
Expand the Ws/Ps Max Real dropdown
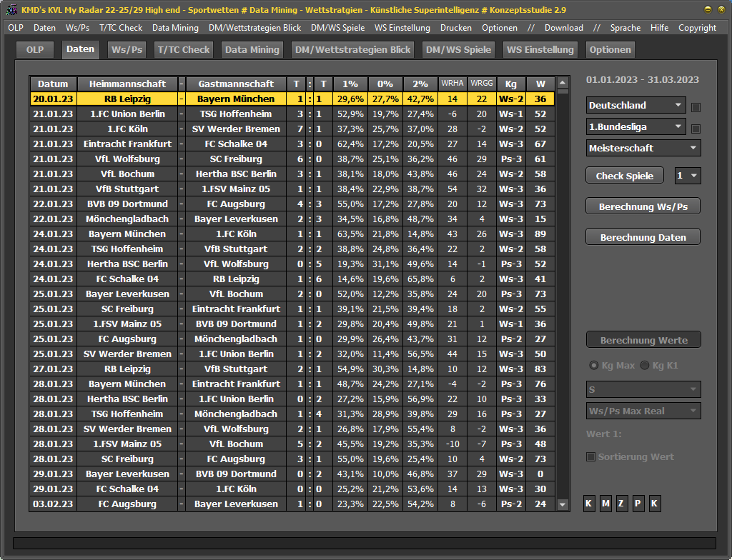click(x=643, y=411)
